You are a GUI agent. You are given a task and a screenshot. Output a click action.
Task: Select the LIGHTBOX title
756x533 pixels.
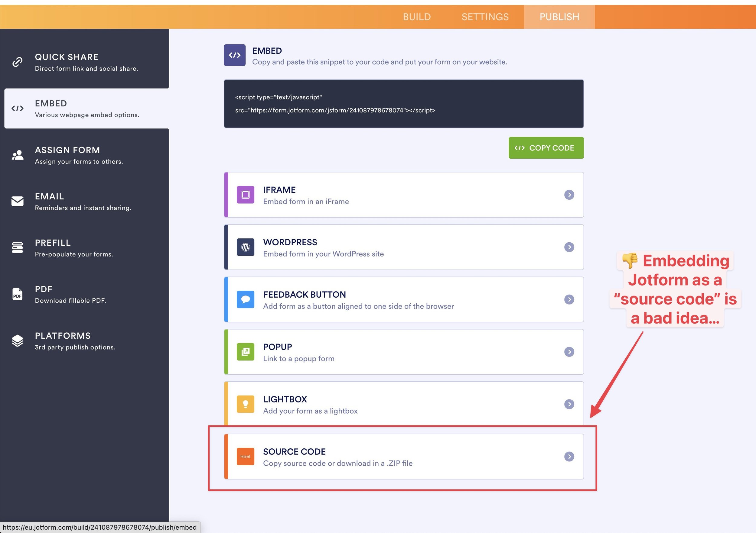click(x=285, y=399)
